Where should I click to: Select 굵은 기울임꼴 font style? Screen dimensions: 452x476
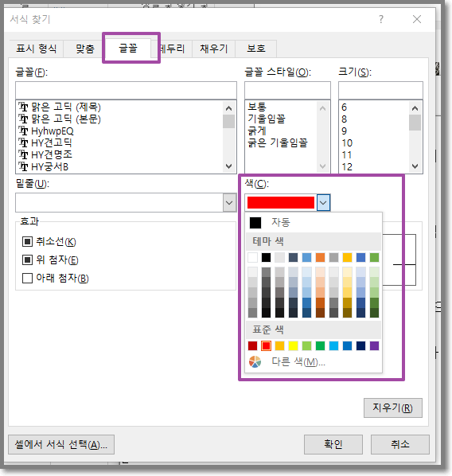281,142
